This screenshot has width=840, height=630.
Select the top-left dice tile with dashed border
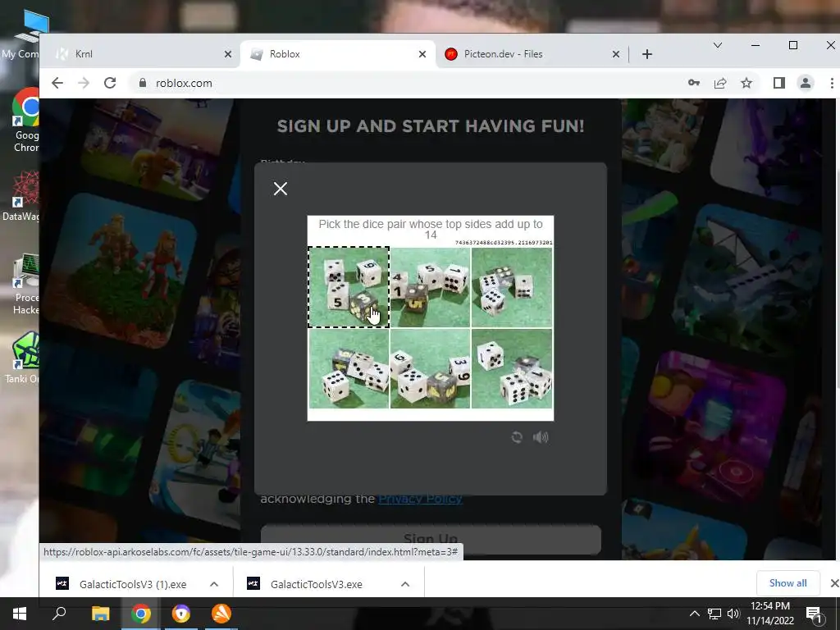coord(349,286)
